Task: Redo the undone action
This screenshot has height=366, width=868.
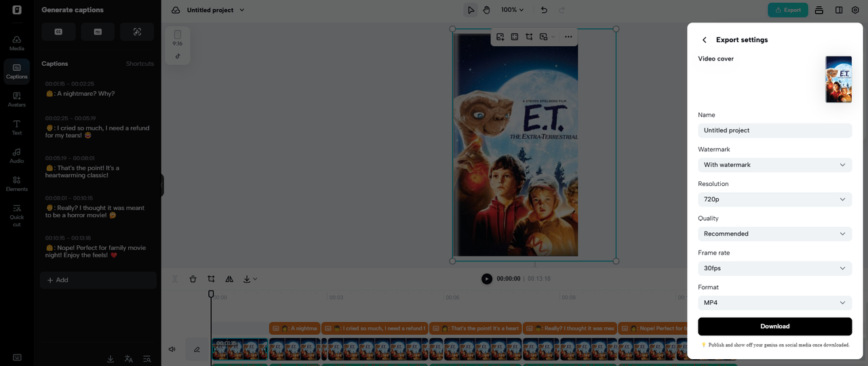Action: point(561,10)
